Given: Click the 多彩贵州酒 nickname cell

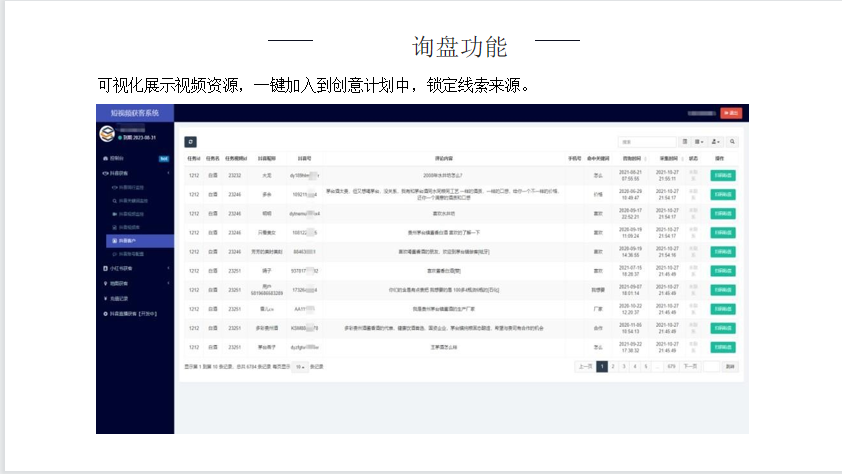Looking at the screenshot, I should [x=266, y=328].
